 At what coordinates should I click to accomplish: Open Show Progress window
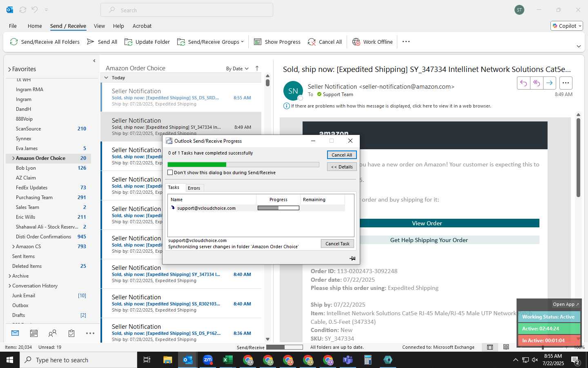[x=277, y=42]
